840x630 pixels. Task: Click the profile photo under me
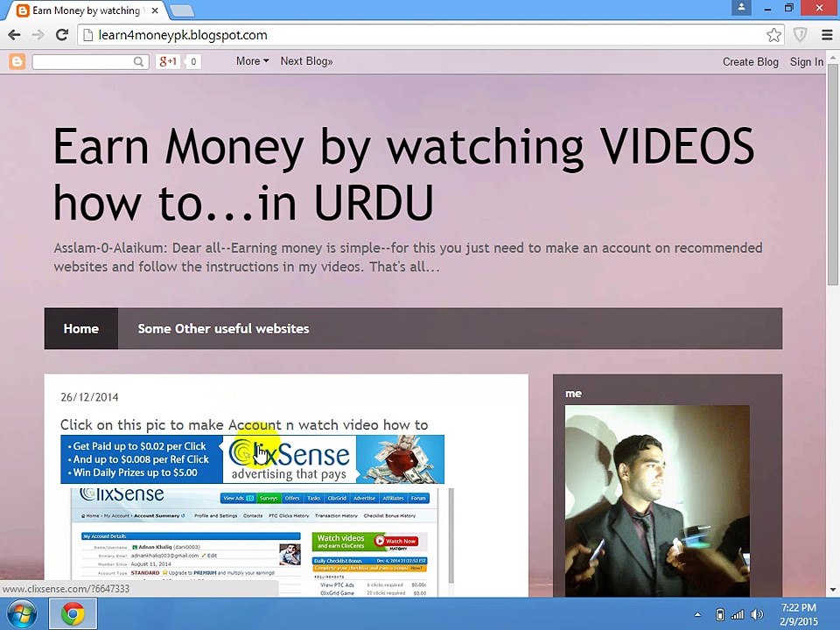coord(657,500)
